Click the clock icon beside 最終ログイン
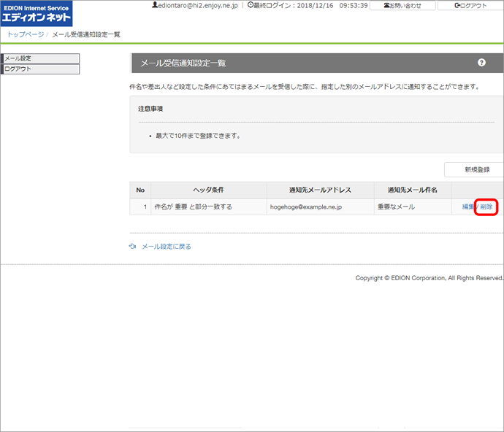Image resolution: width=504 pixels, height=432 pixels. [251, 5]
